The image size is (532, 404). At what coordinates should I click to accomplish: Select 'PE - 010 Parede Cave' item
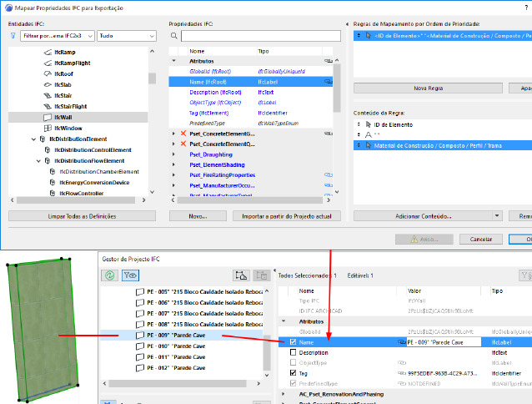171,346
